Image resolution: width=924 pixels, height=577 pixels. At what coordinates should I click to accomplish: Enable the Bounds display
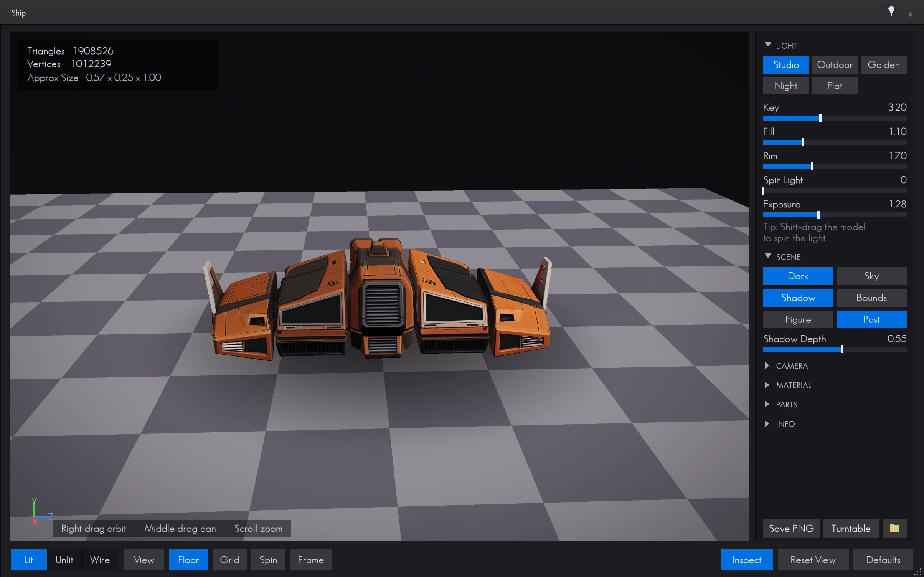click(x=871, y=298)
